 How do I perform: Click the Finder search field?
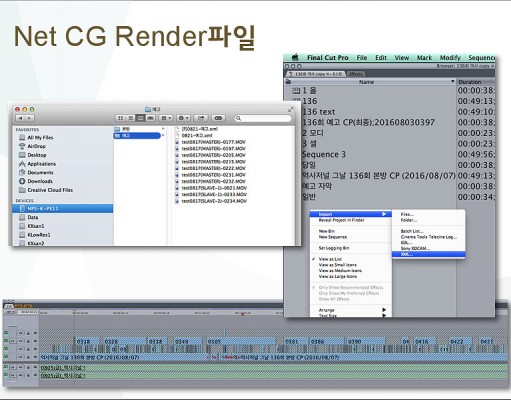click(263, 118)
